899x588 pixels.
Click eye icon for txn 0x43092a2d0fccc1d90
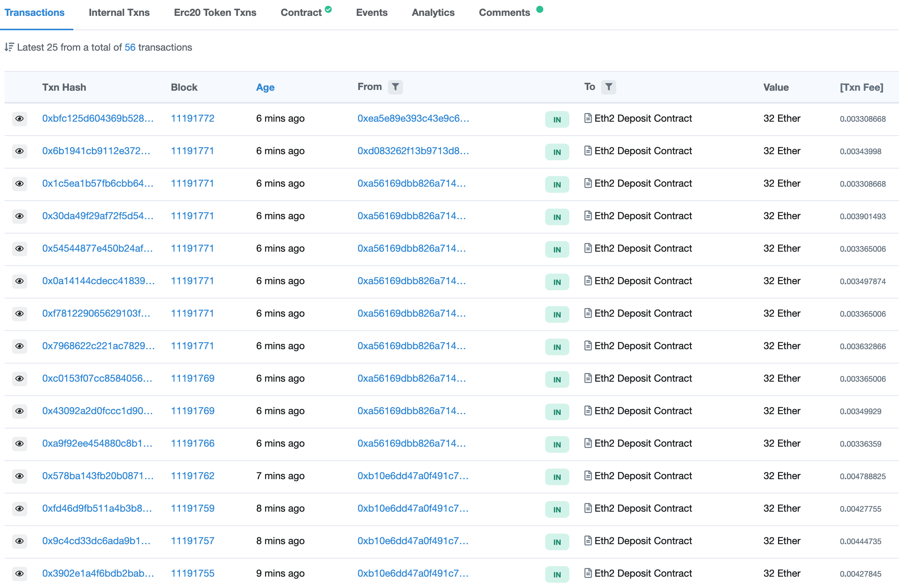pos(19,411)
